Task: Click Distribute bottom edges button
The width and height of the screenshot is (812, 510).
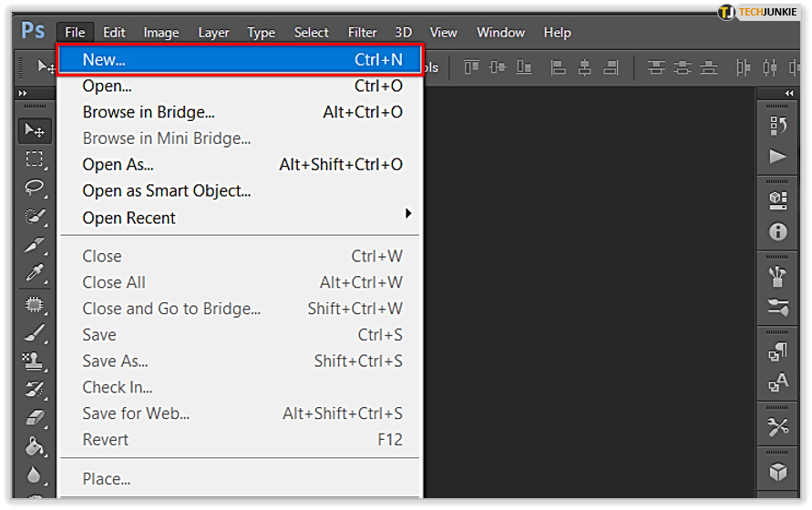Action: coord(708,67)
